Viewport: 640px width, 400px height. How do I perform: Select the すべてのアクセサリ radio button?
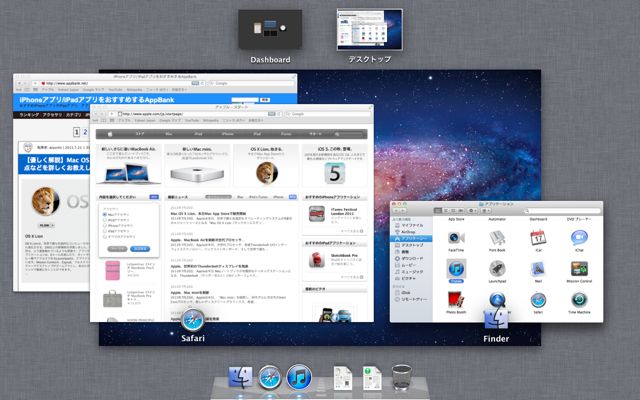pos(105,236)
